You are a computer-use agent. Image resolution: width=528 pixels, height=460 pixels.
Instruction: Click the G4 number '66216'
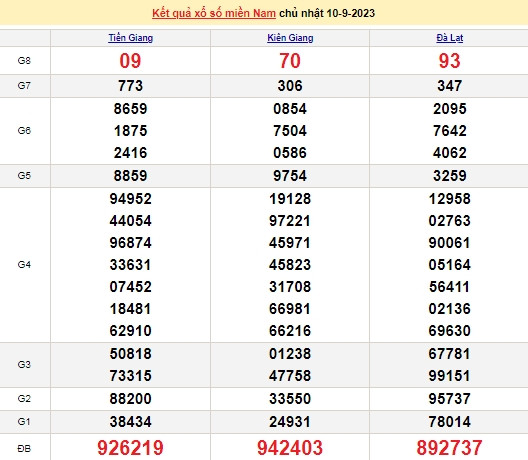[x=290, y=331]
